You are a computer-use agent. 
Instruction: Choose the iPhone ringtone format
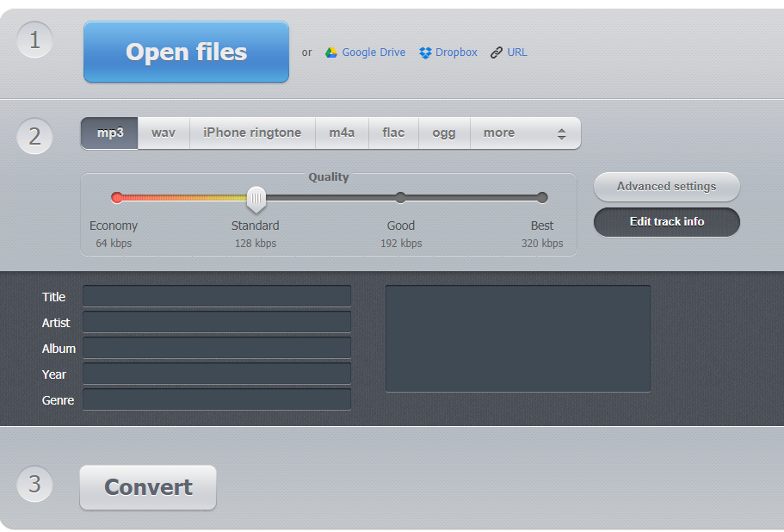point(252,133)
